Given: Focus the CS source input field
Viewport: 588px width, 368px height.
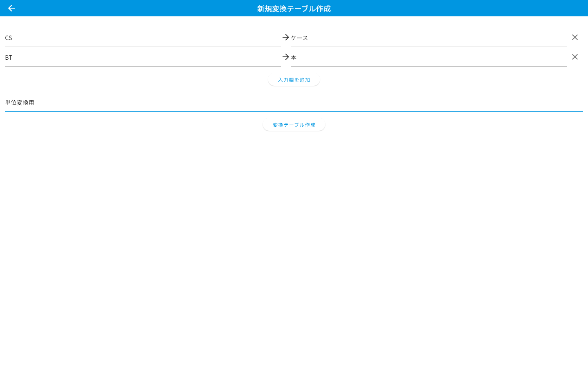Looking at the screenshot, I should tap(143, 38).
